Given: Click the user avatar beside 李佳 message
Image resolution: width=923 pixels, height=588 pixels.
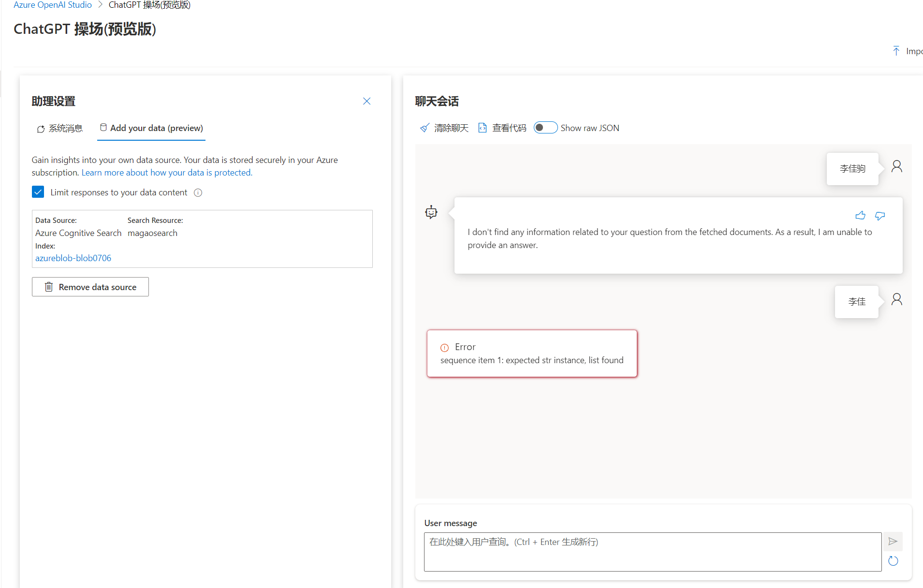Looking at the screenshot, I should coord(897,300).
